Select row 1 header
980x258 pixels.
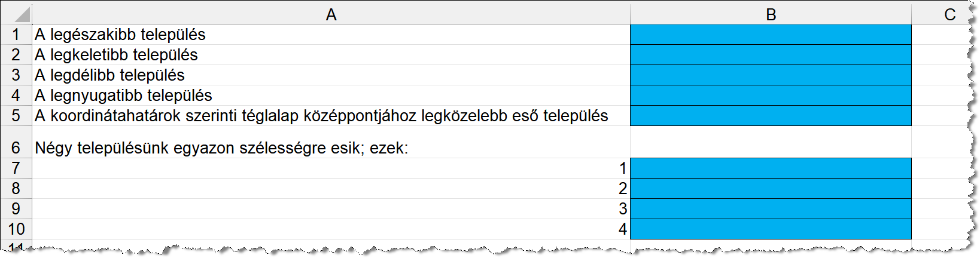point(16,35)
